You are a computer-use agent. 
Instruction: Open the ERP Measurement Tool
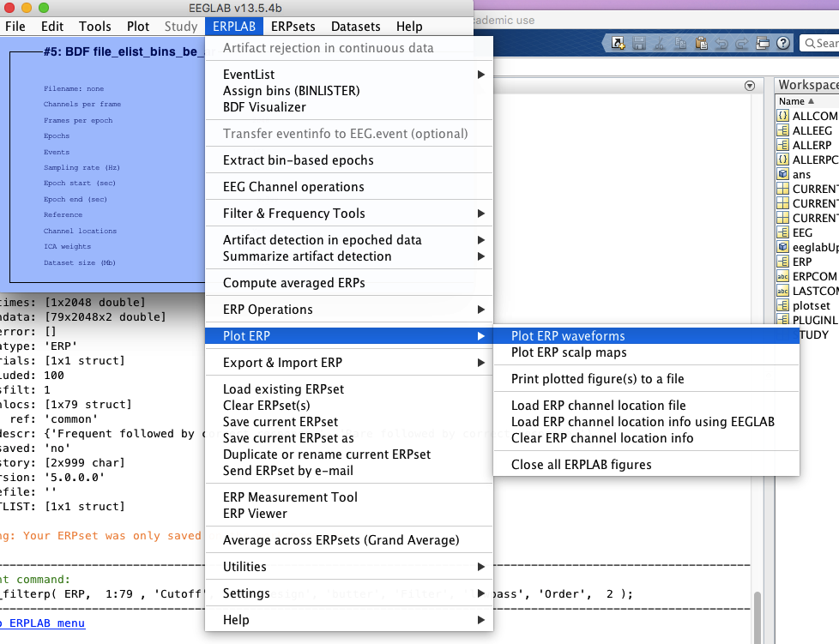coord(349,497)
